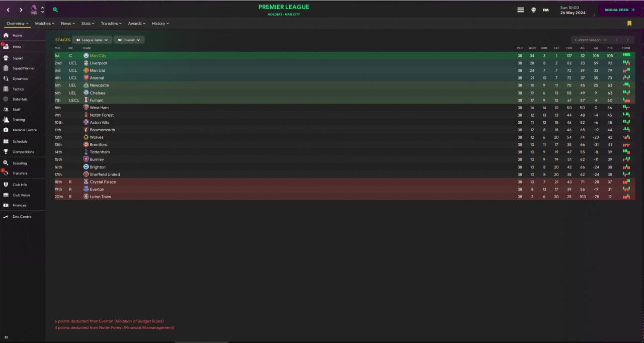Open the Awards menu
Screen dimensions: 644x343
[136, 23]
